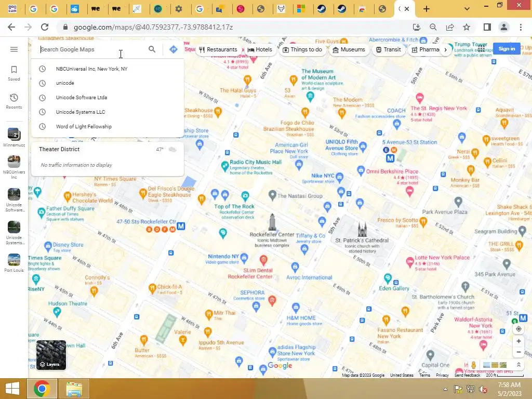Filter map by Hotels
The width and height of the screenshot is (532, 399).
tap(260, 49)
